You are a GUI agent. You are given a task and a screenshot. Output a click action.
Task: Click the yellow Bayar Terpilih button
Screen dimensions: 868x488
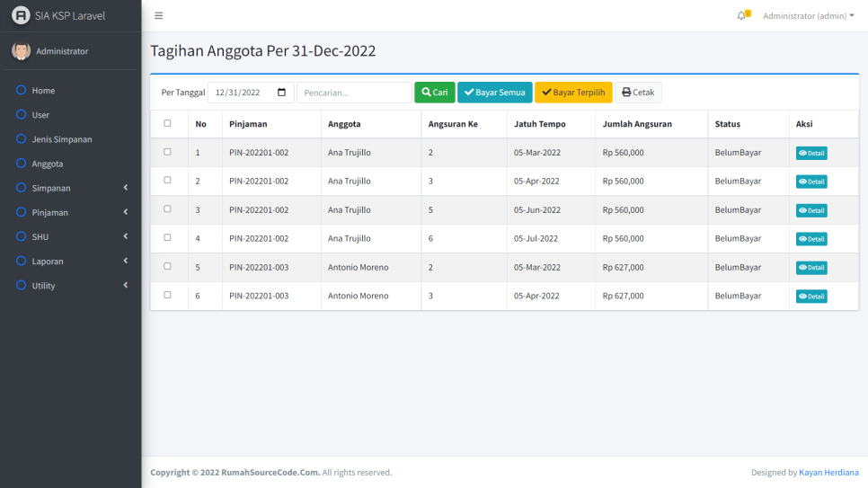pos(572,93)
